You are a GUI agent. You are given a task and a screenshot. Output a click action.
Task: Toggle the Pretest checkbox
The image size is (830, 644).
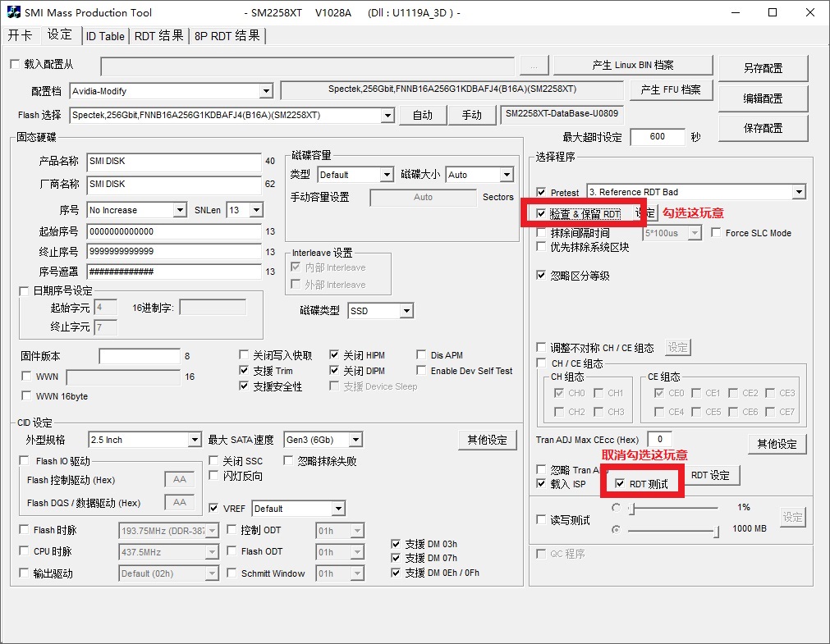click(541, 193)
